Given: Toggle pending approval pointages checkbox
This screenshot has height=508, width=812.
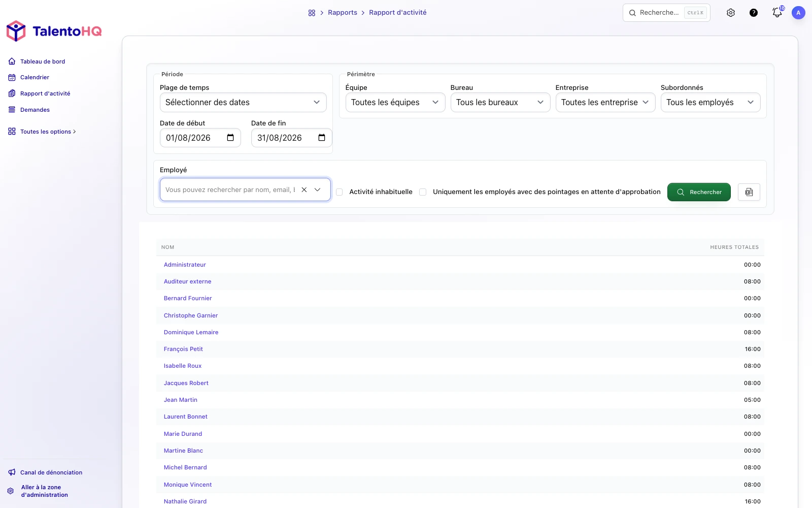Looking at the screenshot, I should [x=423, y=192].
